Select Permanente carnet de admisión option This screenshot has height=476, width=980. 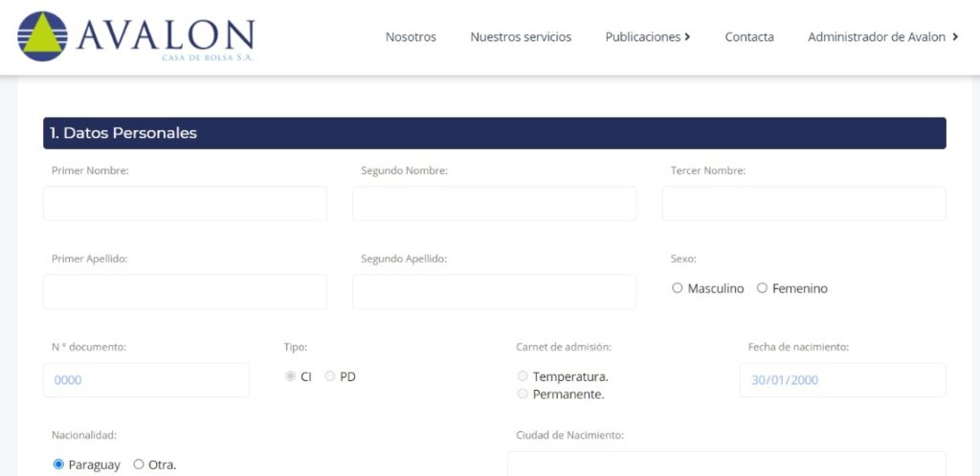[523, 394]
